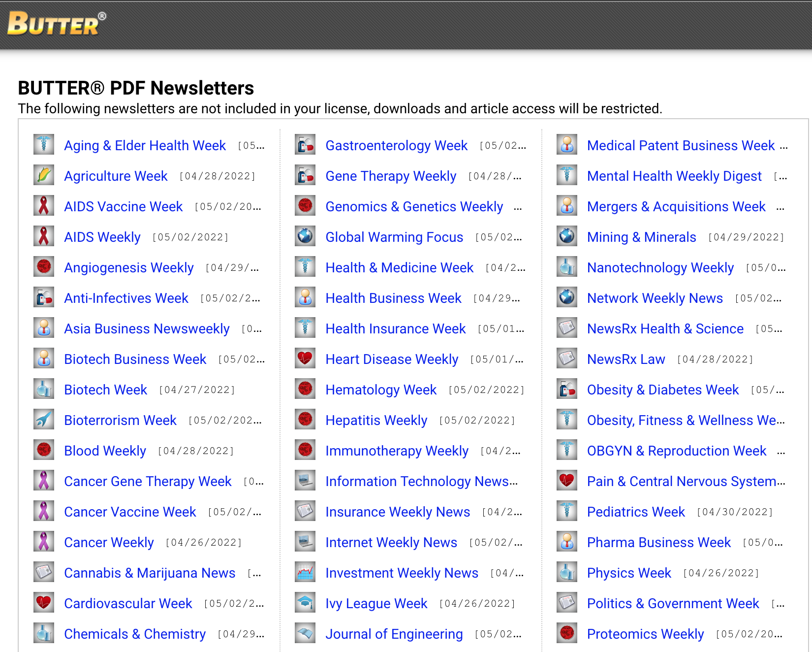Click the book icon beside Journal of Engineering
Screen dimensions: 812x652
point(305,633)
